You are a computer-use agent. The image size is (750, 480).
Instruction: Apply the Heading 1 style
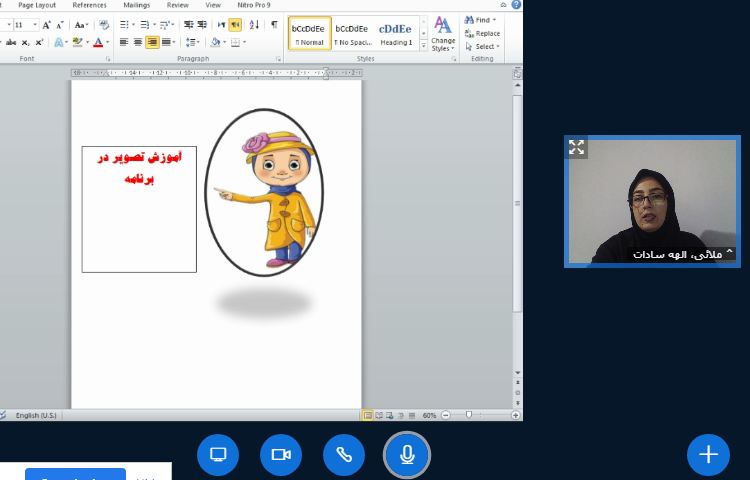click(x=396, y=33)
